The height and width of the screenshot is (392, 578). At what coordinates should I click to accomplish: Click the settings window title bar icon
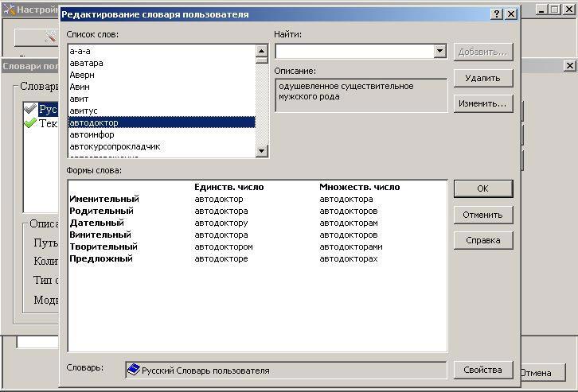(x=9, y=10)
